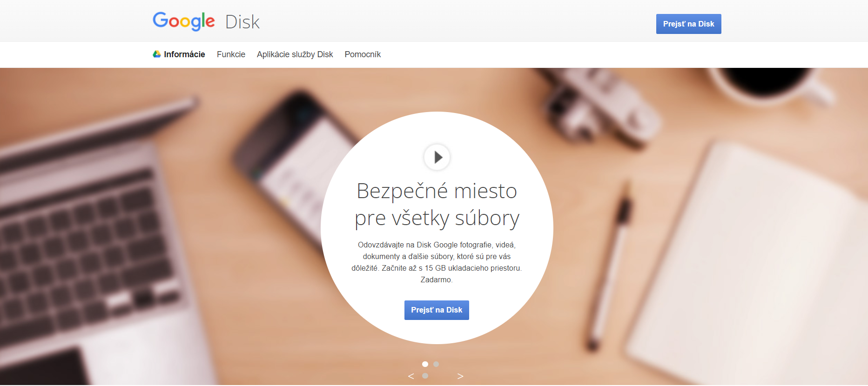Select the lower-row gray carousel dot
The image size is (868, 386).
(x=425, y=376)
